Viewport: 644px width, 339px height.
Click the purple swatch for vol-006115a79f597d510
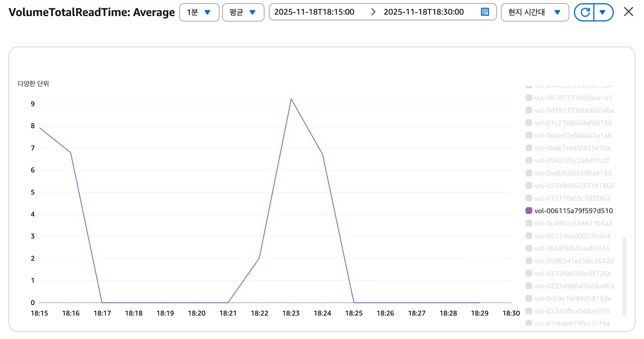(529, 211)
